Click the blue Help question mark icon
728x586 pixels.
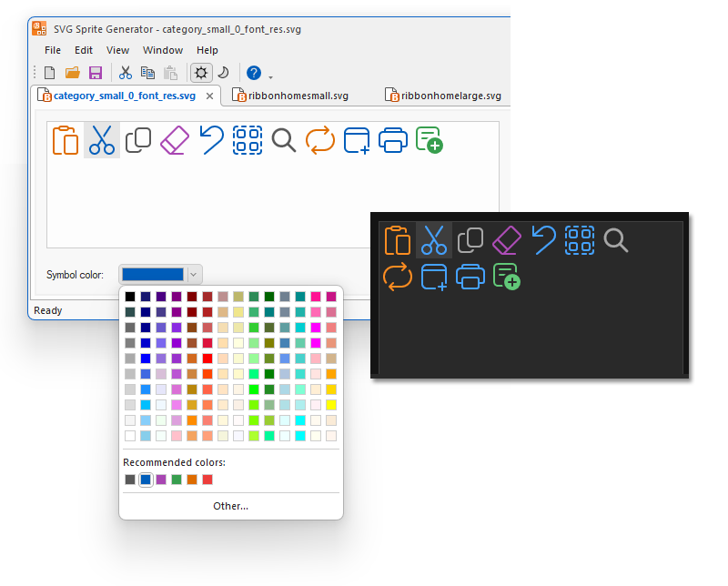pyautogui.click(x=254, y=73)
